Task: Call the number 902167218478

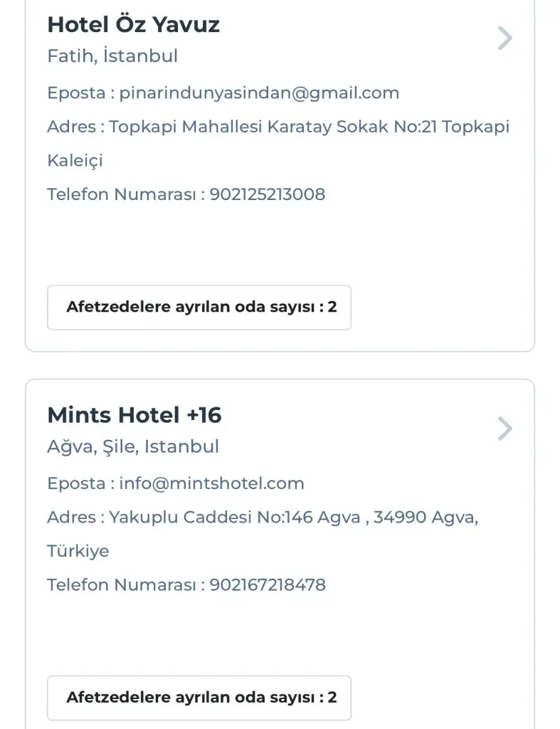Action: tap(268, 585)
